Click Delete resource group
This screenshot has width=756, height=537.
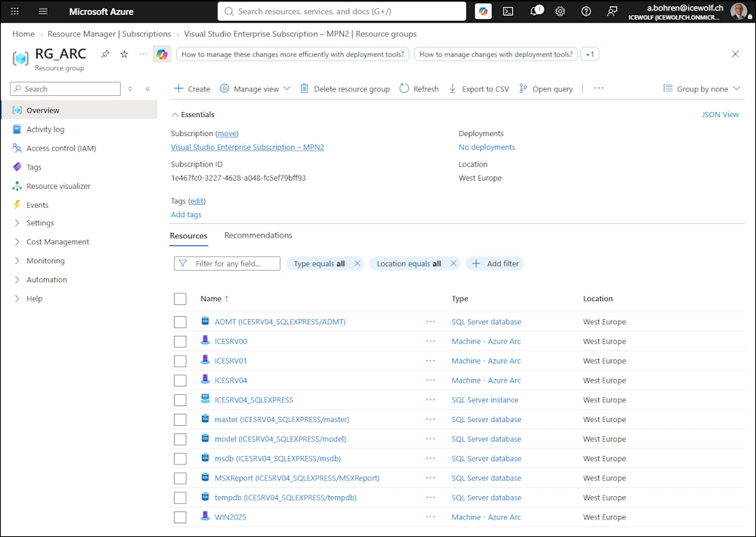coord(345,88)
